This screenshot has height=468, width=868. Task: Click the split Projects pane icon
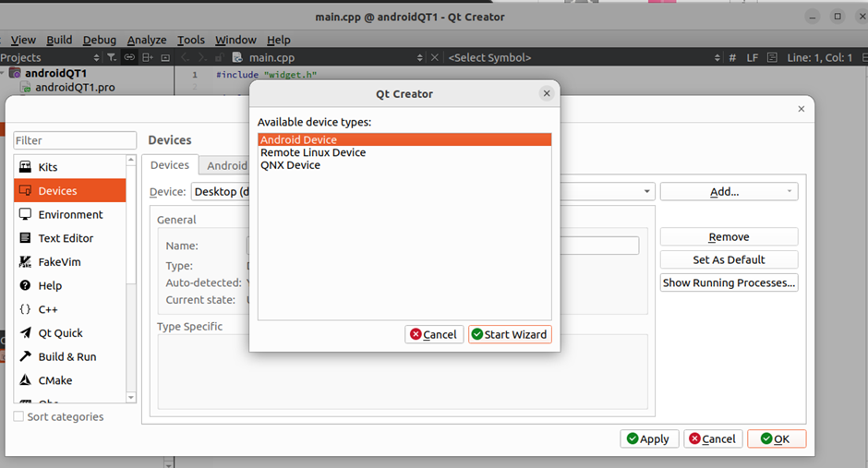coord(147,57)
